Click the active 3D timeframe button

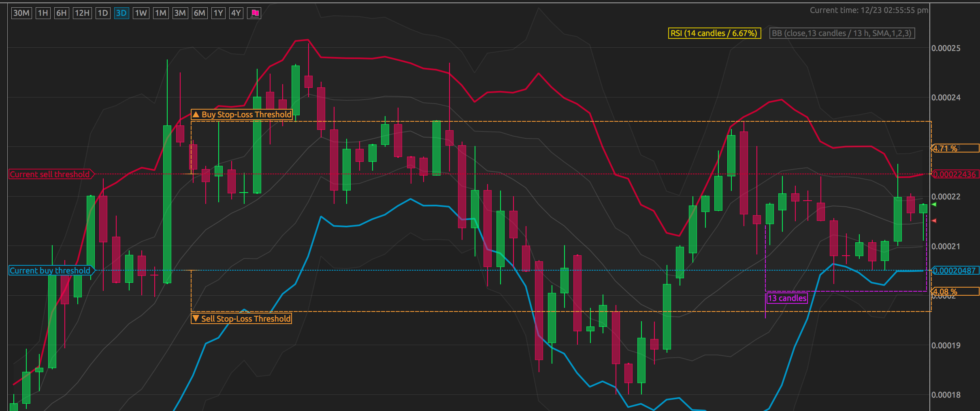[121, 13]
